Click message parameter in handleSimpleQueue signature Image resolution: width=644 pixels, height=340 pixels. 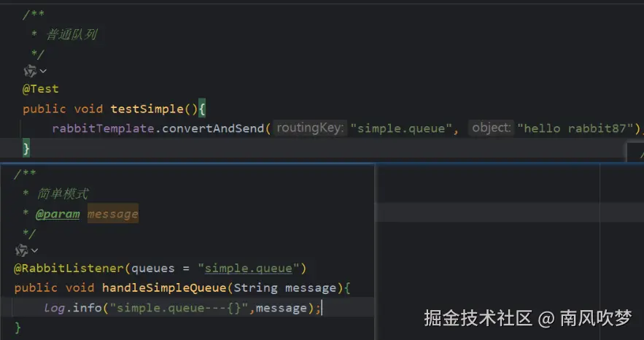[x=311, y=288]
